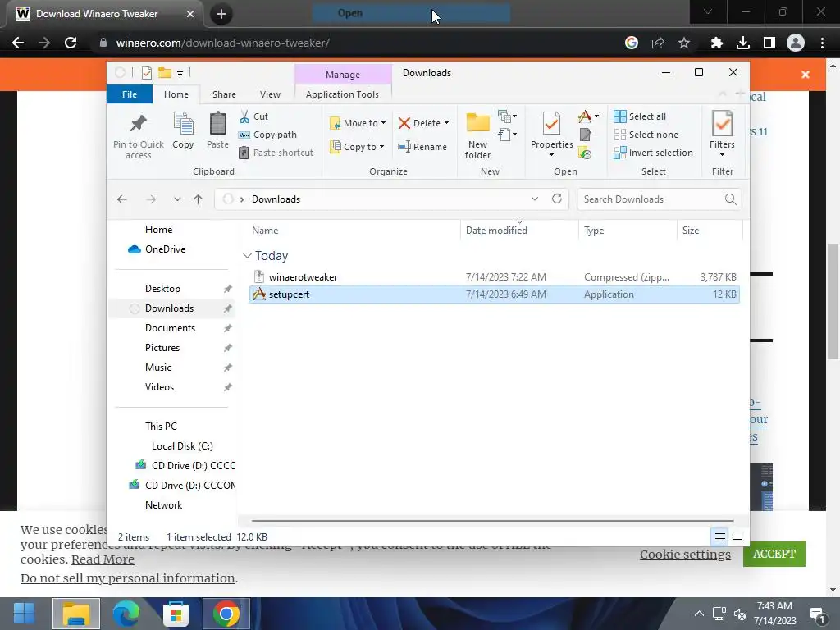
Task: Switch to Share ribbon tab
Action: pos(224,94)
